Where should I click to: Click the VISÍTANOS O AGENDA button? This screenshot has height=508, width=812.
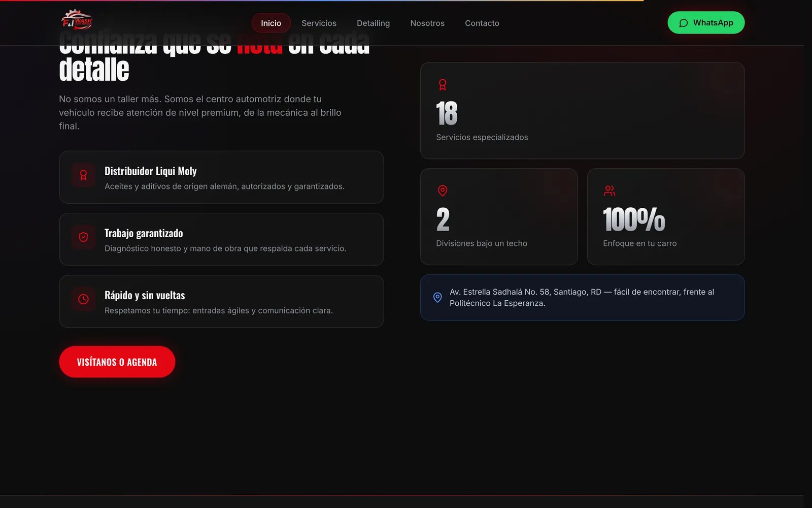[117, 362]
